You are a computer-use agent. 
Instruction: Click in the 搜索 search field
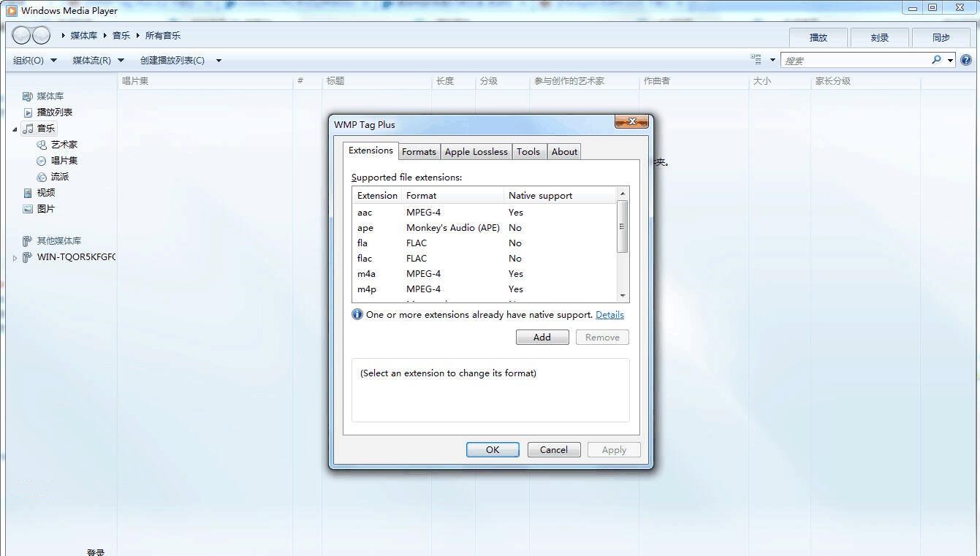pos(855,61)
